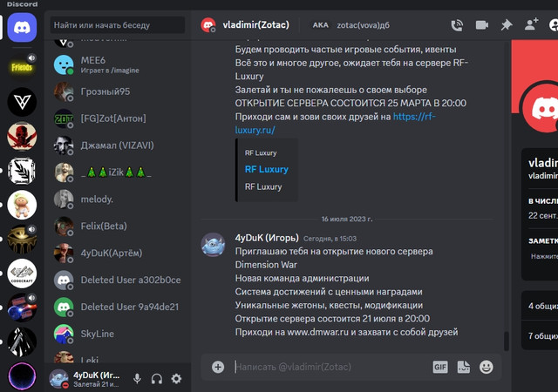The image size is (558, 392).
Task: Show pinned messages
Action: [x=507, y=25]
